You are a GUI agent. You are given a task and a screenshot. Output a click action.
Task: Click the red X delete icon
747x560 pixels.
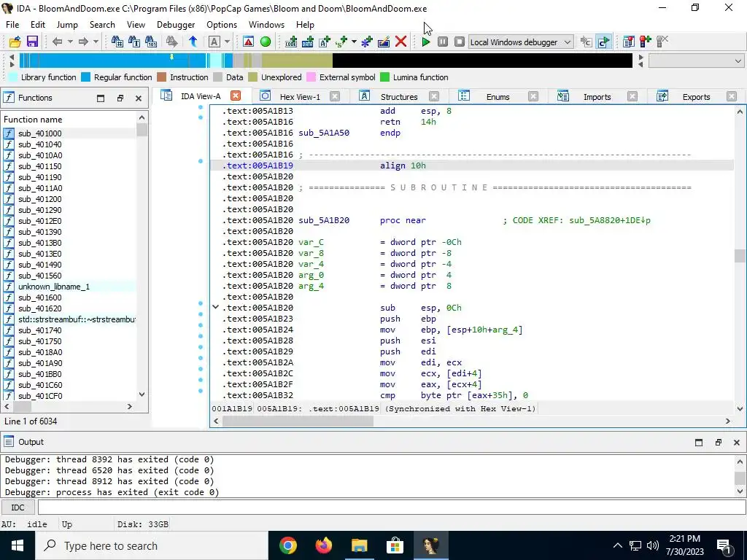click(x=400, y=42)
